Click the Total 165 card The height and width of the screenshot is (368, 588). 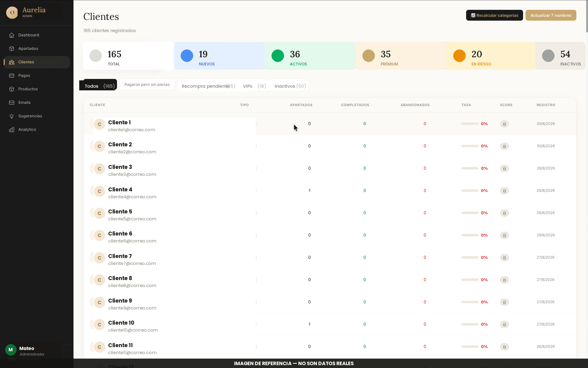pyautogui.click(x=128, y=56)
